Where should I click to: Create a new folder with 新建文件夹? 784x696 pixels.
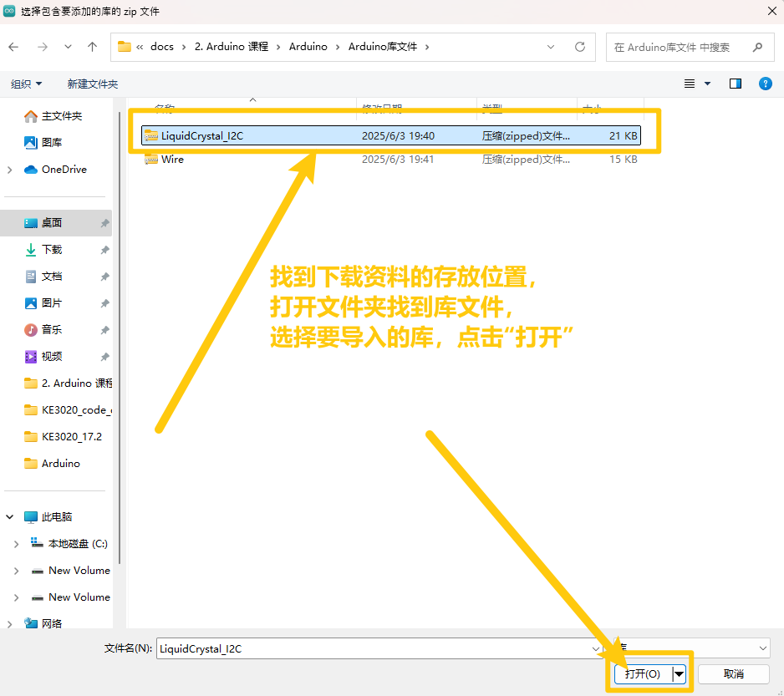pos(93,84)
